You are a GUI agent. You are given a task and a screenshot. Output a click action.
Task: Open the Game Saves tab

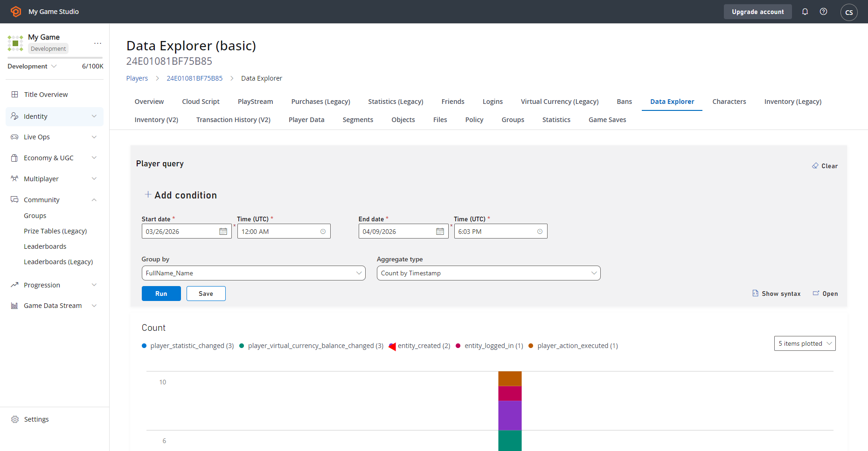(x=607, y=120)
